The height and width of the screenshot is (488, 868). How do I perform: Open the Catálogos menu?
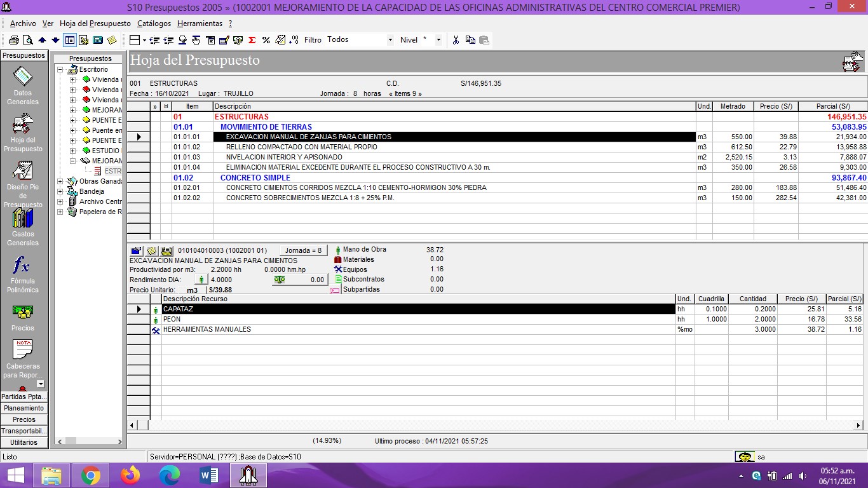154,24
